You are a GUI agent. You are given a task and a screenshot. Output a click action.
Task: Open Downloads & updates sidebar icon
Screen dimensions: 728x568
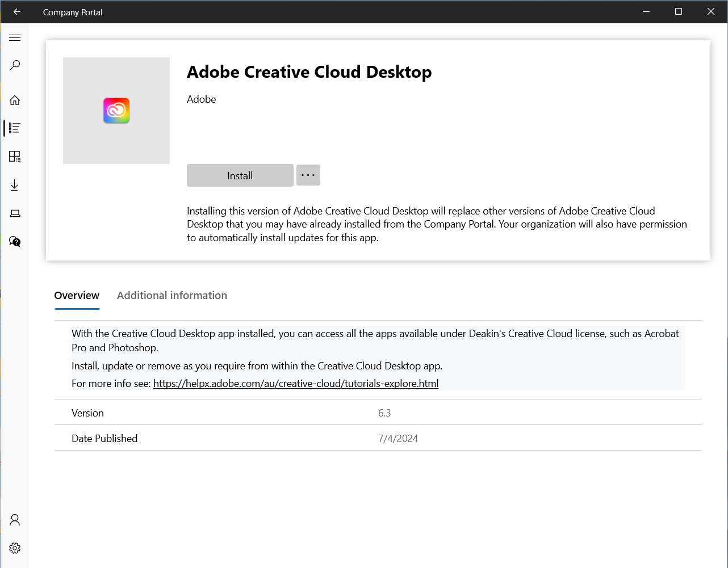click(x=15, y=185)
